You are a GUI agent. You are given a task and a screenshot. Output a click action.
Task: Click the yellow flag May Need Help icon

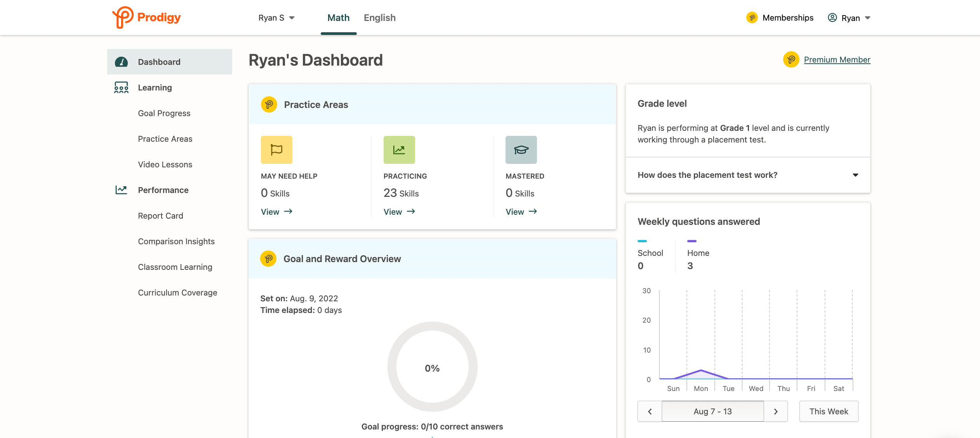point(276,149)
